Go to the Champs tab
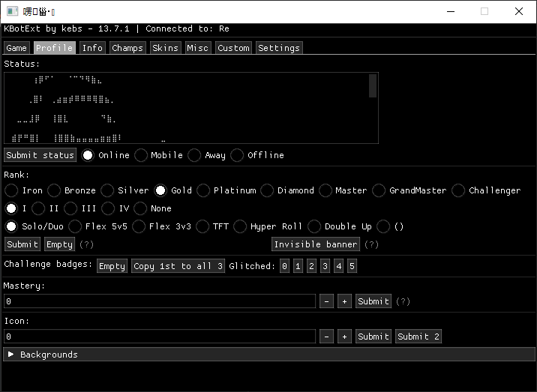The width and height of the screenshot is (537, 392). [x=127, y=48]
